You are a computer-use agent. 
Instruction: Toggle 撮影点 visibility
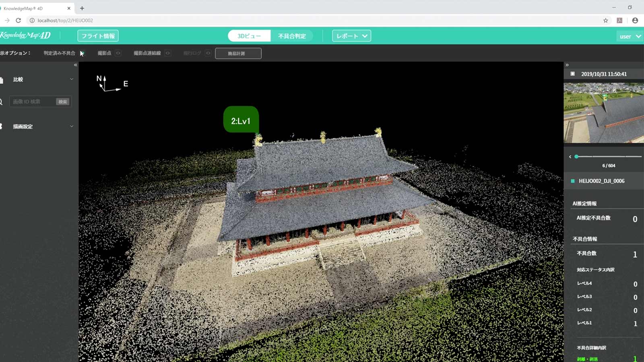pos(118,53)
